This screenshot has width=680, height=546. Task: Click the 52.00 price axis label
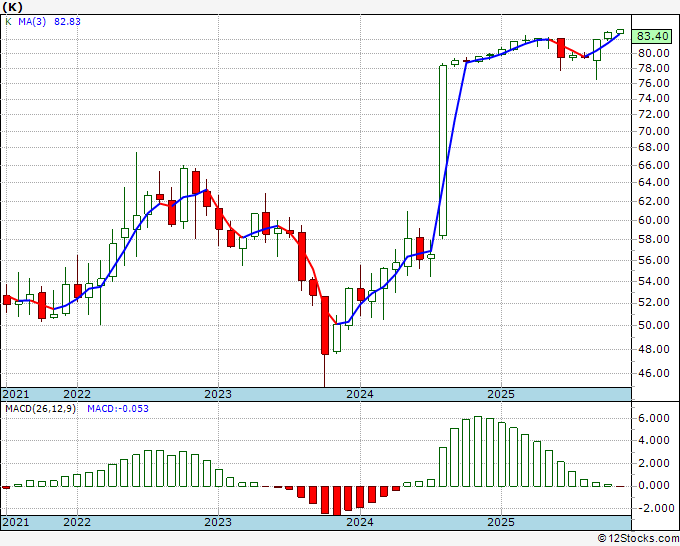654,302
